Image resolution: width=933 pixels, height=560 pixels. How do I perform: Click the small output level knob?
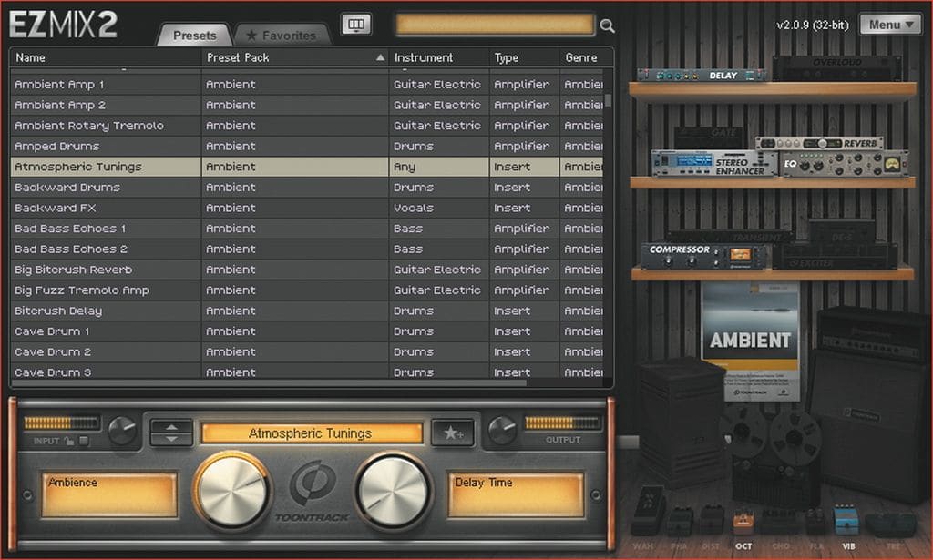click(x=502, y=431)
